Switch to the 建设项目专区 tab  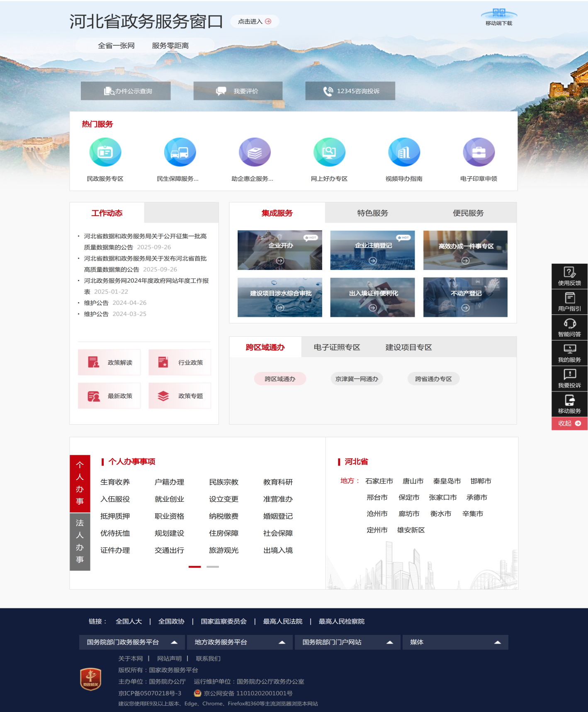409,347
